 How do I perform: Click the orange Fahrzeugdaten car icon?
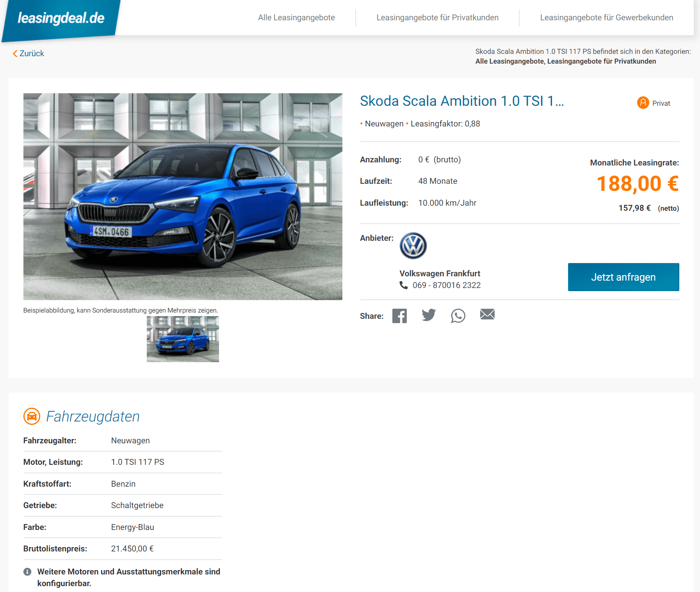[32, 416]
